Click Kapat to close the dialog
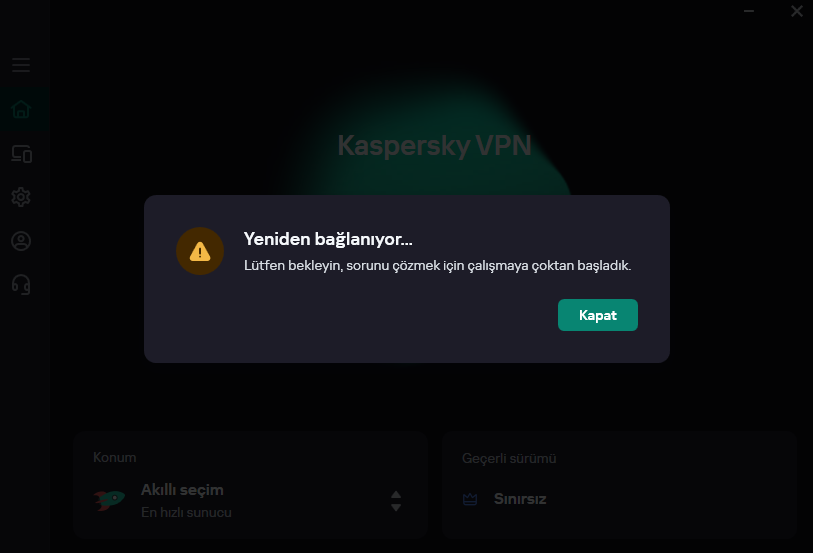The image size is (813, 553). click(x=598, y=315)
